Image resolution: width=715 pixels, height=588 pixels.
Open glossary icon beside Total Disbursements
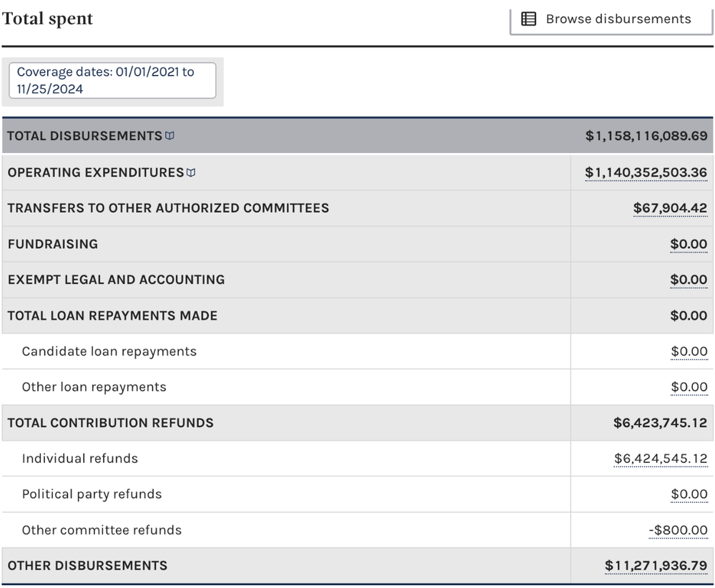[169, 136]
